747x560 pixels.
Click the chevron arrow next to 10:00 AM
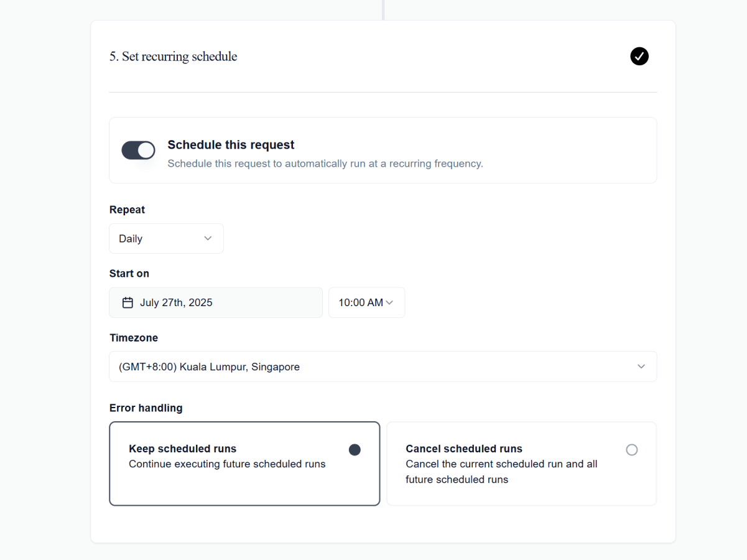tap(389, 302)
